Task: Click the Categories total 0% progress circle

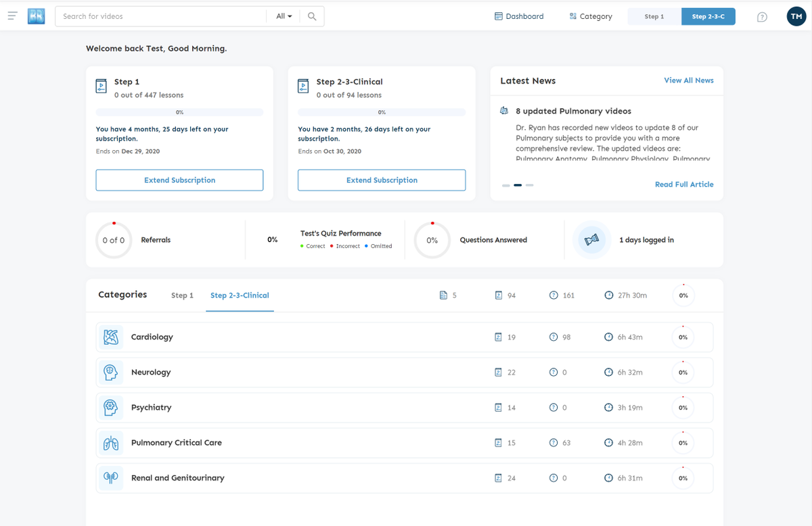Action: tap(683, 295)
